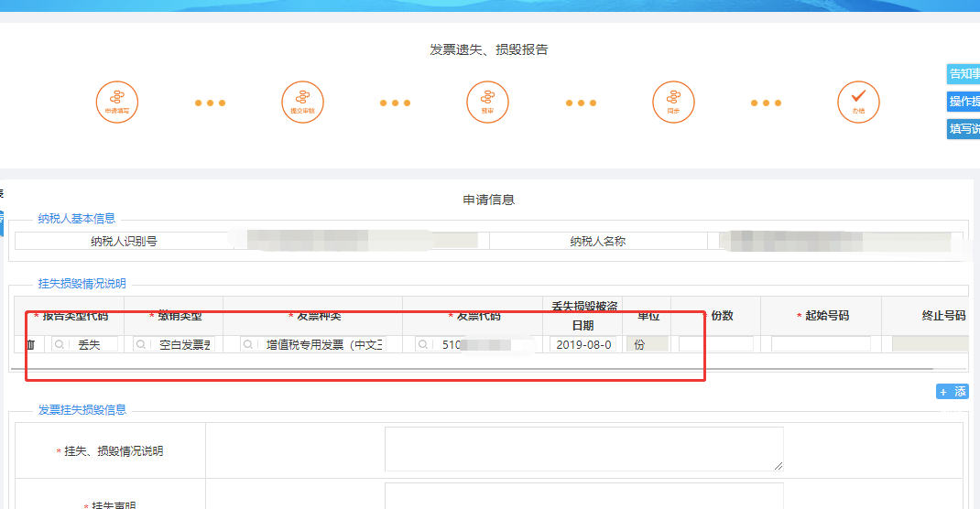Click the 单位 field showing 份
This screenshot has width=980, height=509.
tap(647, 344)
